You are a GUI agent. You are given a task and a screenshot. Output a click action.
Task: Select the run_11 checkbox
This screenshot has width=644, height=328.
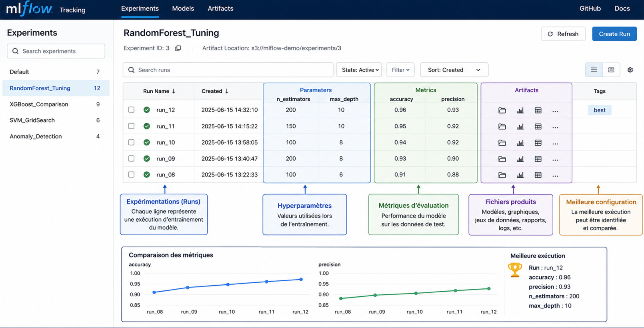(131, 126)
